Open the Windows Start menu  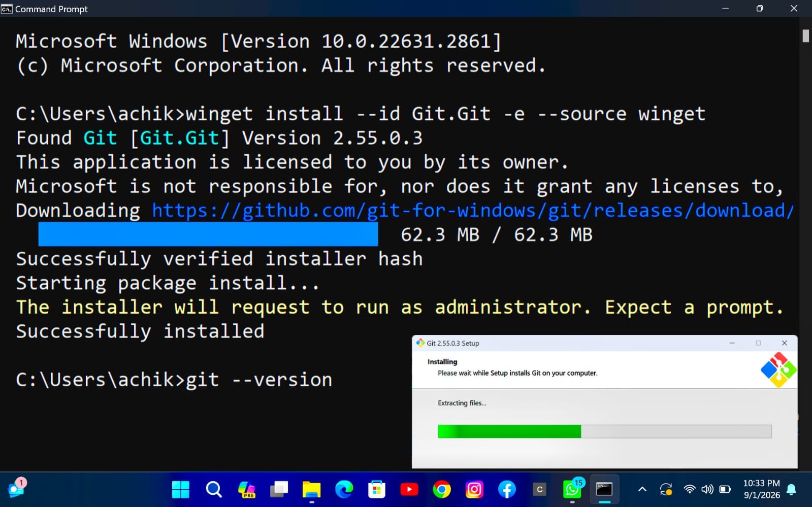coord(180,490)
